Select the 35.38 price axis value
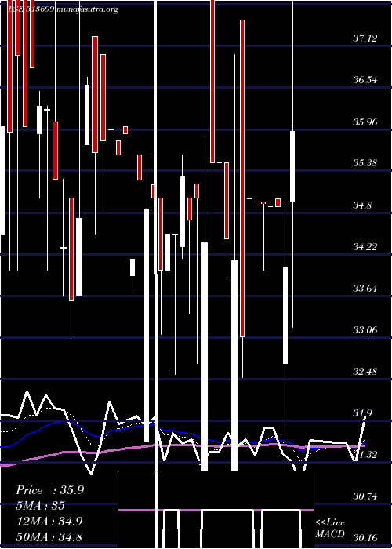The height and width of the screenshot is (549, 392). click(x=365, y=163)
